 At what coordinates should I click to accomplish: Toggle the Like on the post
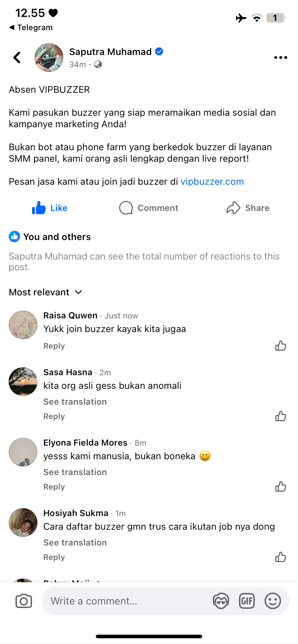click(50, 208)
